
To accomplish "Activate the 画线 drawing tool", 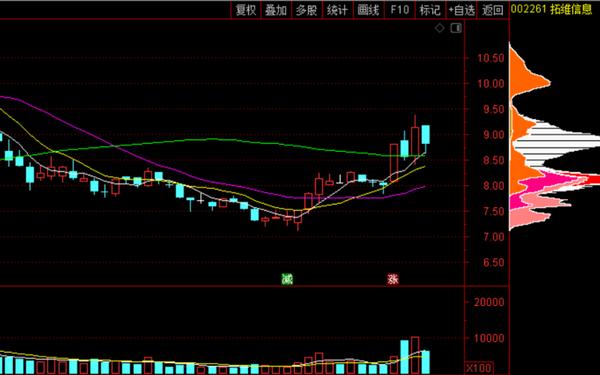I will click(x=368, y=10).
